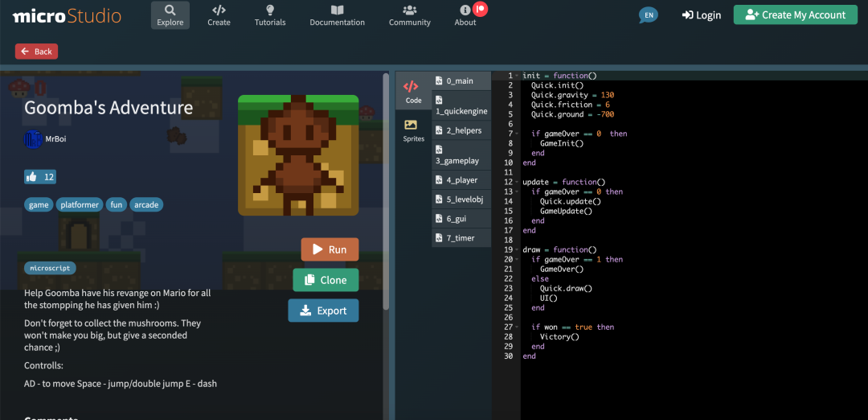Click the About info icon
Viewport: 868px width, 420px height.
pyautogui.click(x=465, y=10)
